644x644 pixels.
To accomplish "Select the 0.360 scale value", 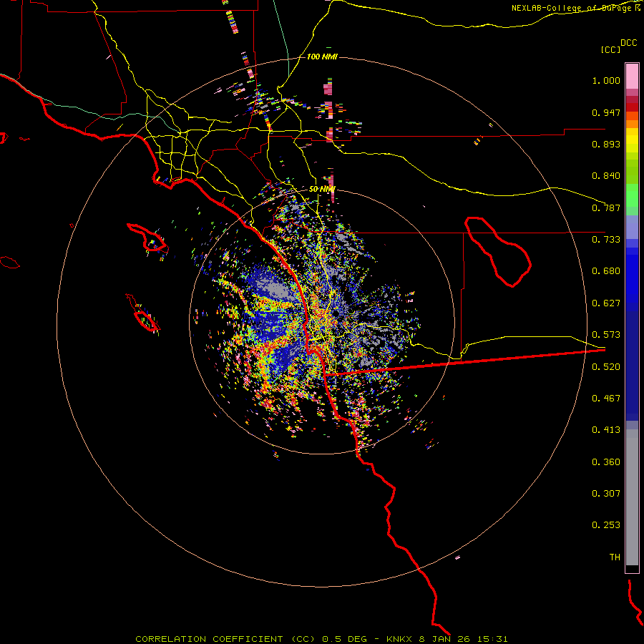I will click(606, 462).
